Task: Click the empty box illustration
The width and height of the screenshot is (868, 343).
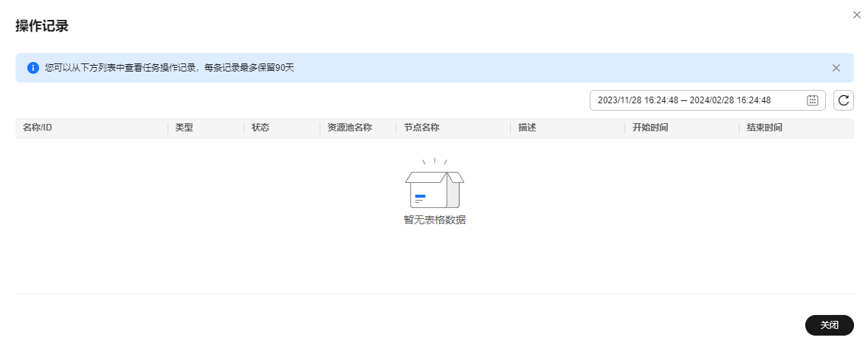Action: (x=435, y=184)
